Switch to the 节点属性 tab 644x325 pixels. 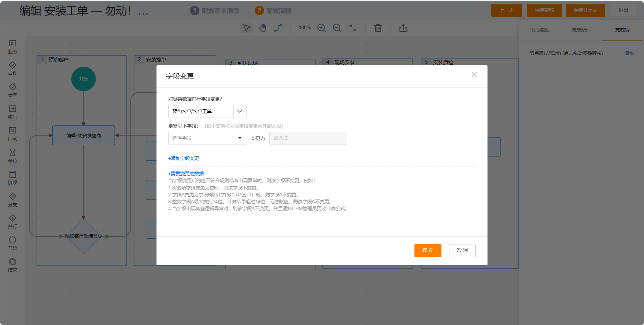pyautogui.click(x=540, y=30)
